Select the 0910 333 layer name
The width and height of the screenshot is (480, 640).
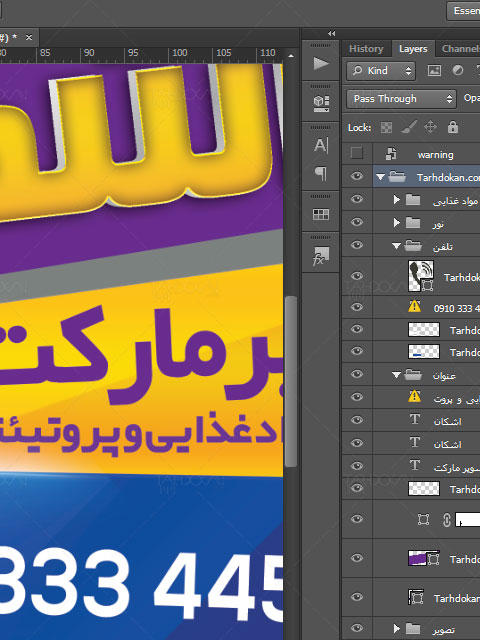tap(457, 309)
